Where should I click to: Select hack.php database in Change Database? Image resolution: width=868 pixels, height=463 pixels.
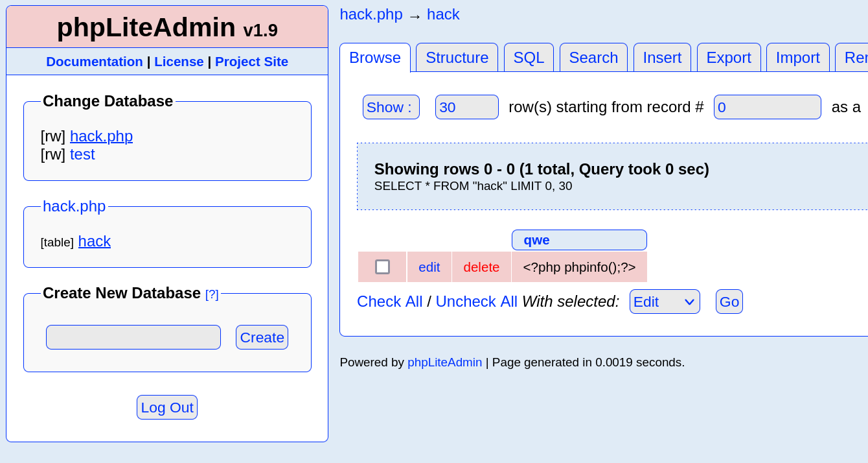(101, 136)
